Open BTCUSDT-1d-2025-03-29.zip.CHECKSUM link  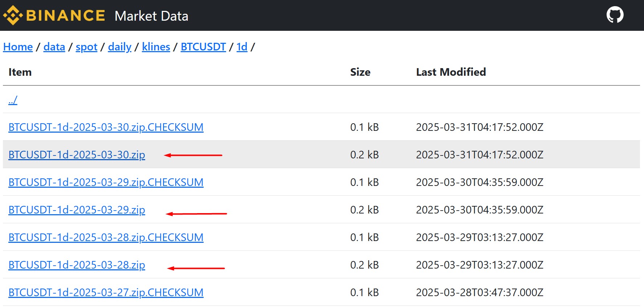[106, 182]
